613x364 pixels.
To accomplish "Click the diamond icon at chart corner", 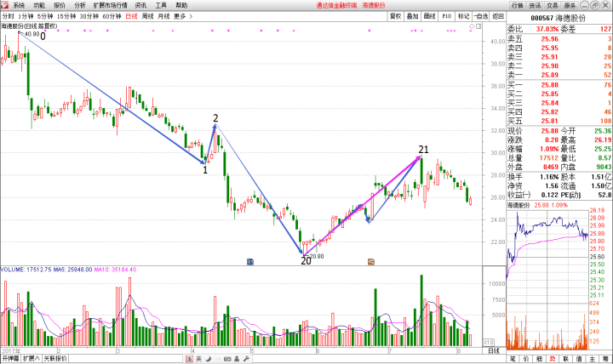I will (472, 26).
